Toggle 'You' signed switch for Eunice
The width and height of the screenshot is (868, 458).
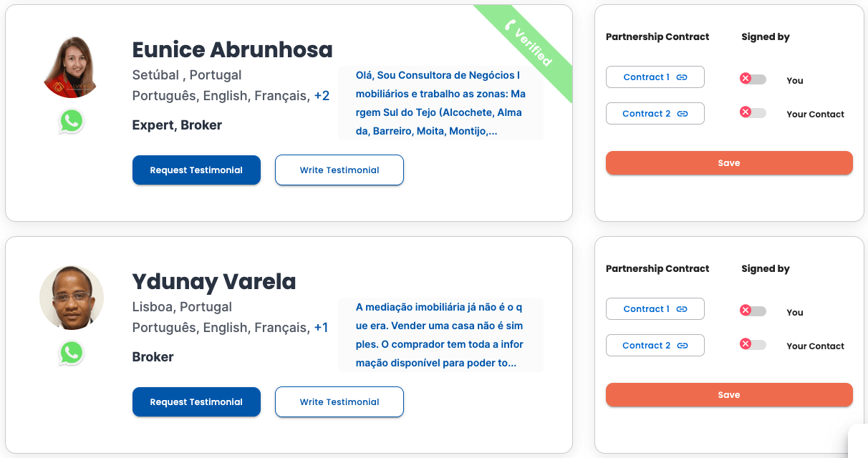tap(753, 79)
